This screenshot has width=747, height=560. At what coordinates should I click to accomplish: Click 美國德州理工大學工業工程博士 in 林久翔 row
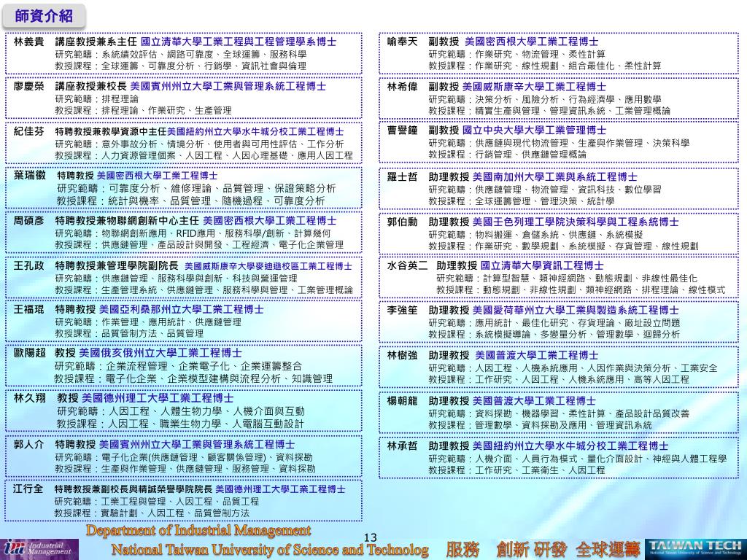(x=158, y=397)
